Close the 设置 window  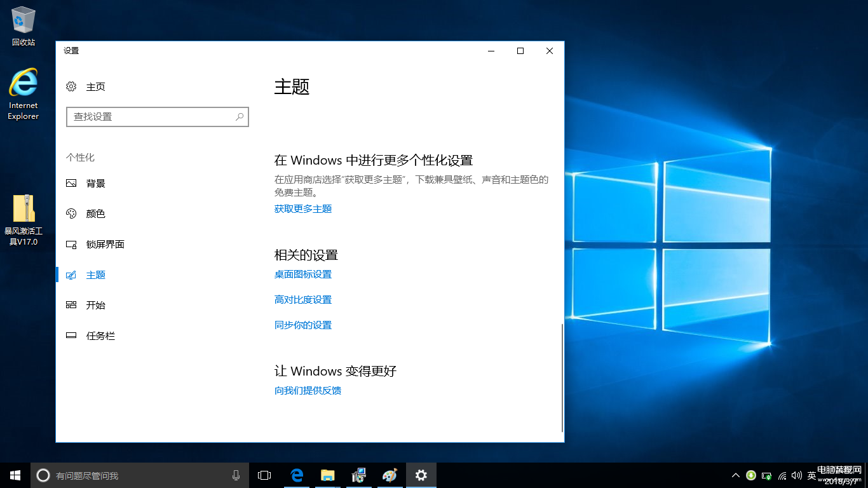550,51
